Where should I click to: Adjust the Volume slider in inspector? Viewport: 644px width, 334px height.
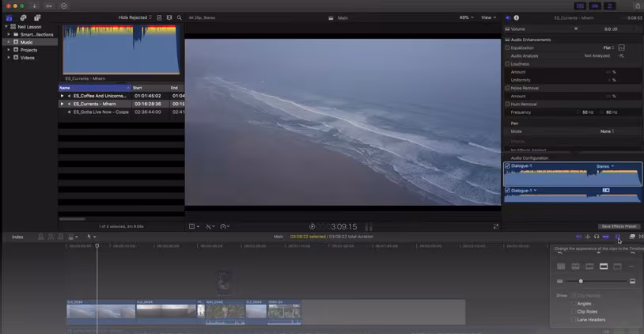pos(576,28)
